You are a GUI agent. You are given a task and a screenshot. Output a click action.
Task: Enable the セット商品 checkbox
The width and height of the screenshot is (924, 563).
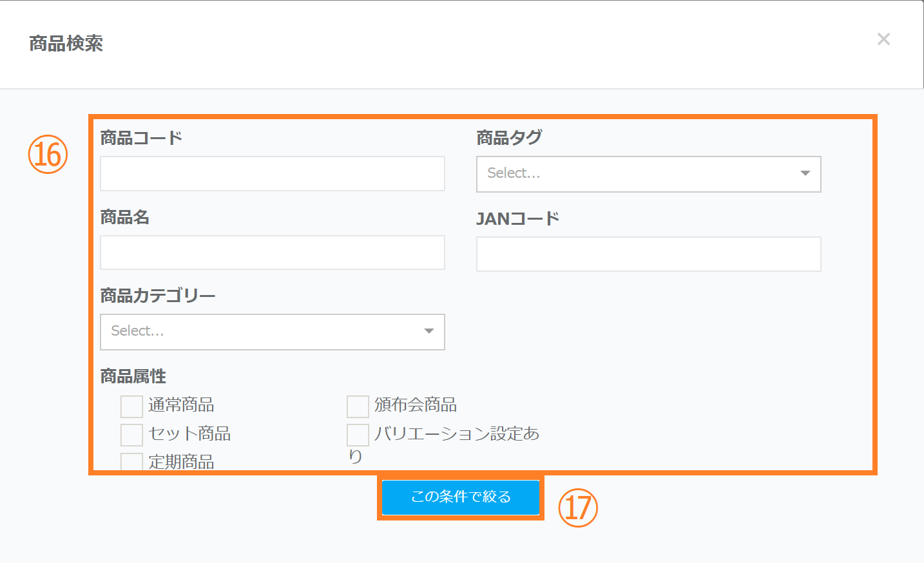coord(131,435)
